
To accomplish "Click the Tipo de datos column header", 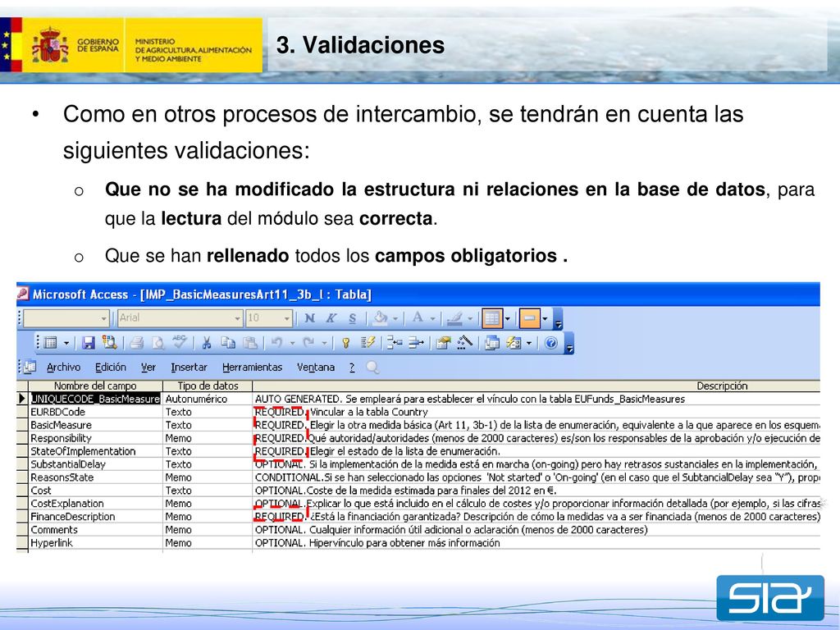I will (208, 386).
